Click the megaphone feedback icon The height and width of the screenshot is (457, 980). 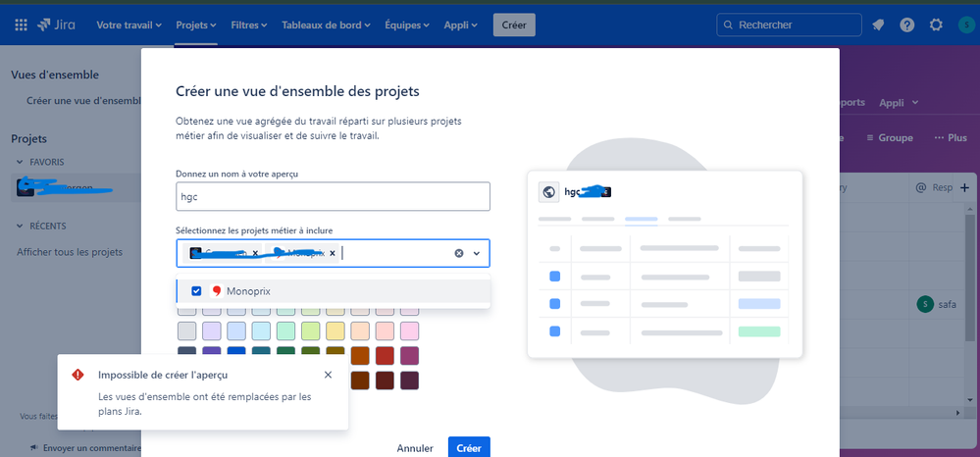tap(33, 447)
